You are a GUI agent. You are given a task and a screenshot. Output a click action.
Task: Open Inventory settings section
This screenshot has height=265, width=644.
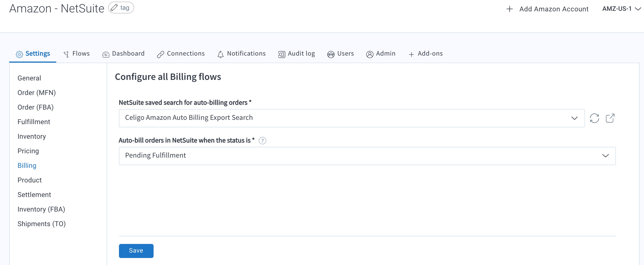[32, 136]
